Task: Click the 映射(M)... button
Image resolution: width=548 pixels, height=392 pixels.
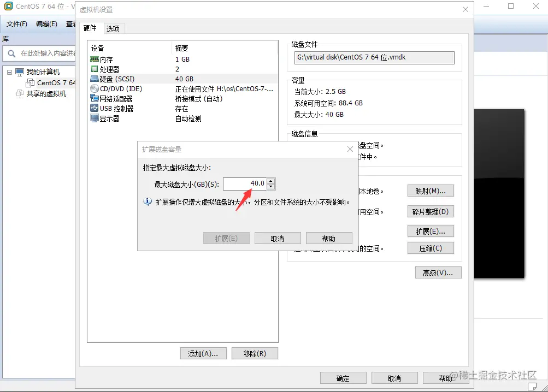Action: [431, 191]
